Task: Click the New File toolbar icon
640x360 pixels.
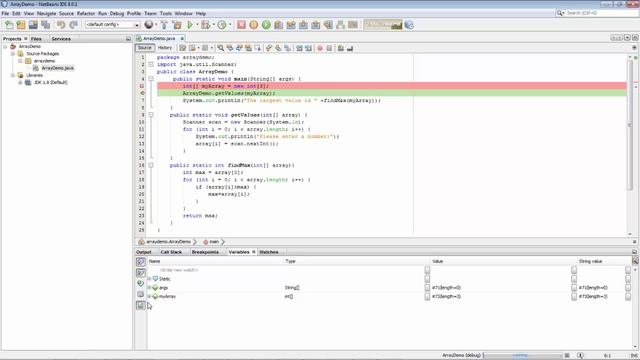Action: pos(9,25)
